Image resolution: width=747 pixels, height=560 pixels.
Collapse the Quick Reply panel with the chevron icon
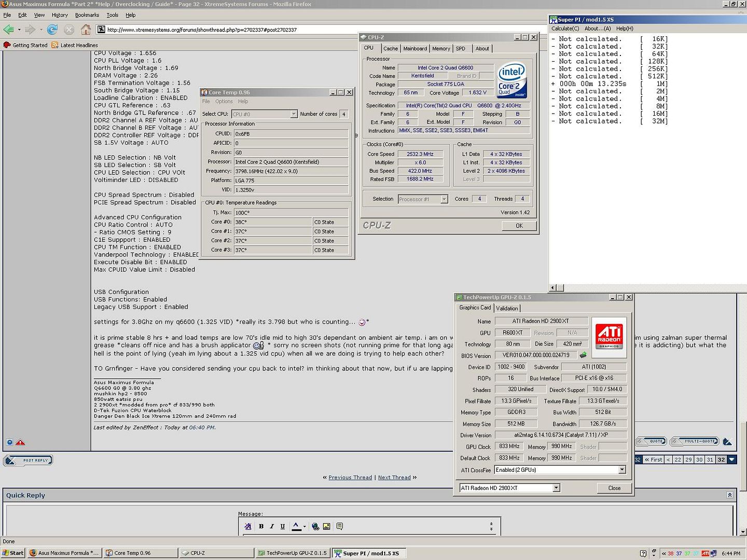click(729, 495)
